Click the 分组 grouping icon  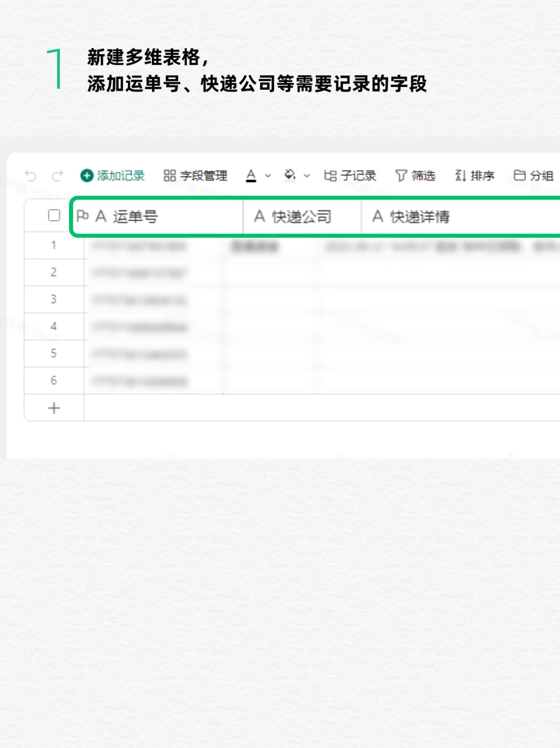(534, 176)
